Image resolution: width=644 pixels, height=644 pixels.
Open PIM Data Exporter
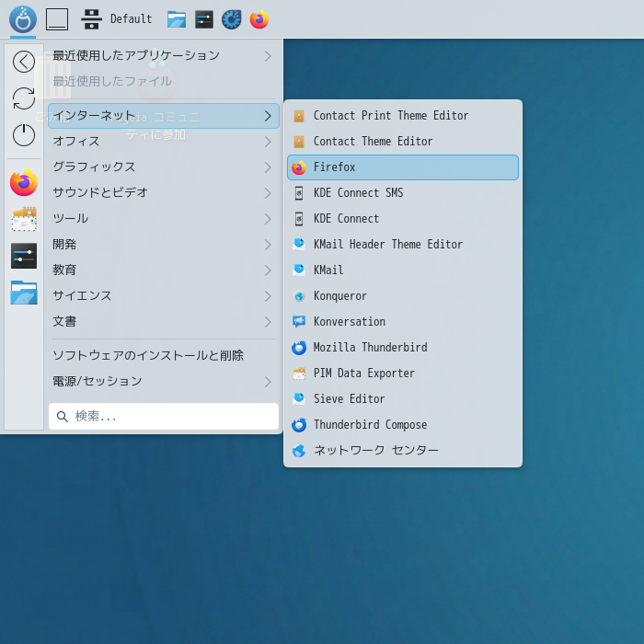coord(403,374)
